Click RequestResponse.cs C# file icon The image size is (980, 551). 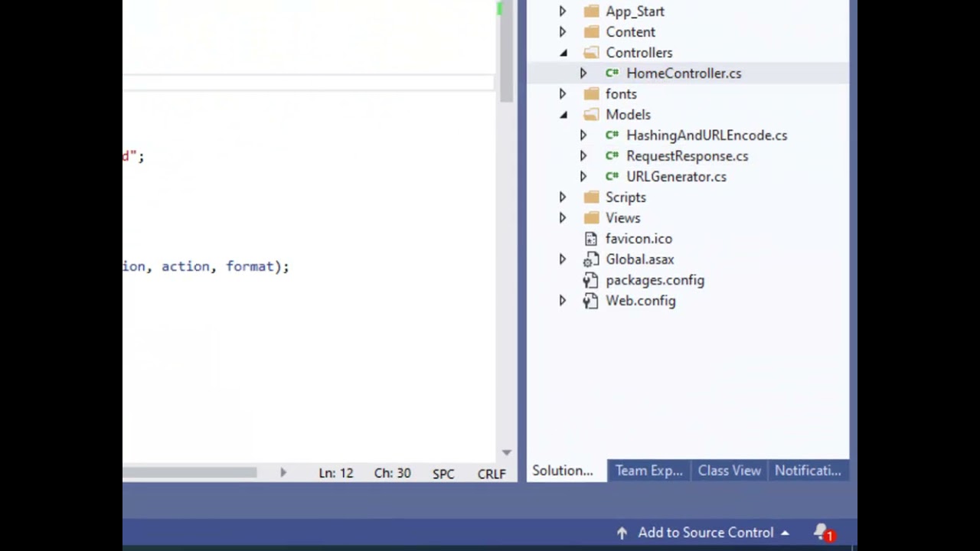tap(612, 156)
